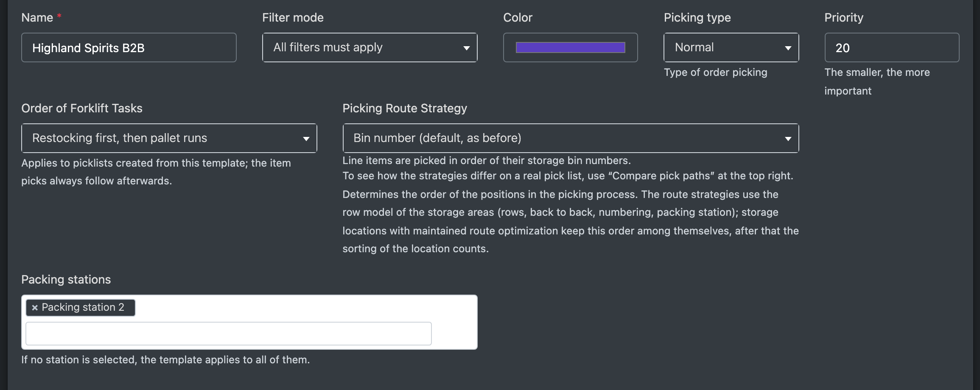Image resolution: width=980 pixels, height=390 pixels.
Task: Click the Priority label
Action: [x=844, y=18]
